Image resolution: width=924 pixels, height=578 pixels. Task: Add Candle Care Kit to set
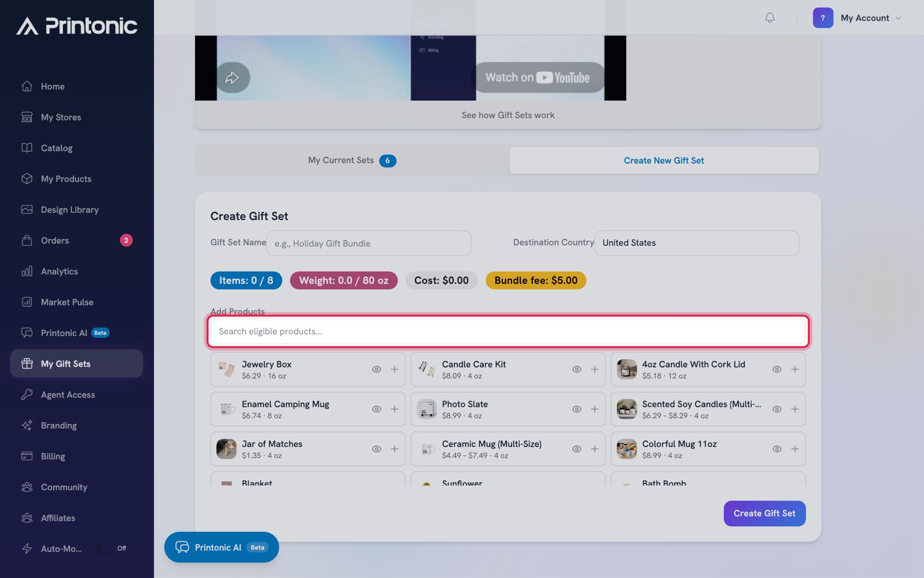(595, 369)
